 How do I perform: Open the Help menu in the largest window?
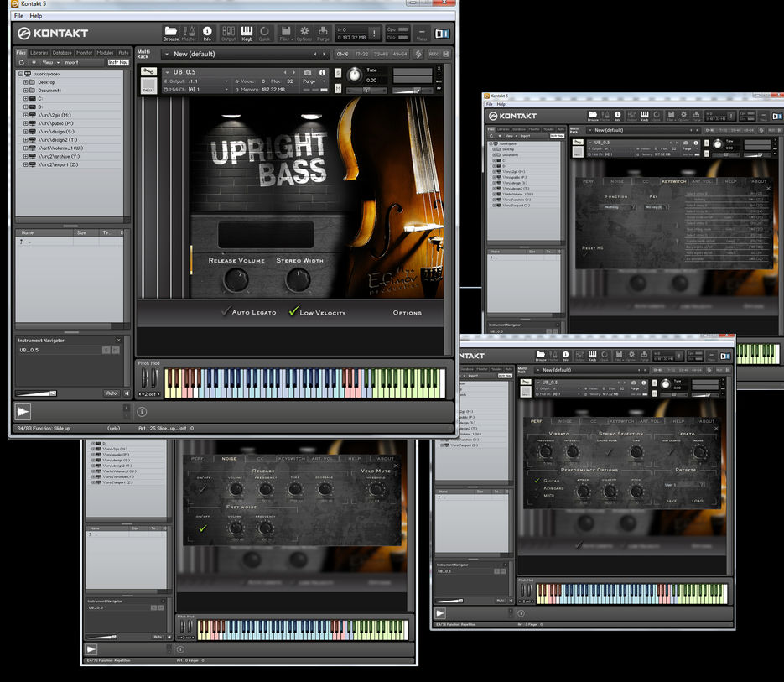click(x=35, y=16)
